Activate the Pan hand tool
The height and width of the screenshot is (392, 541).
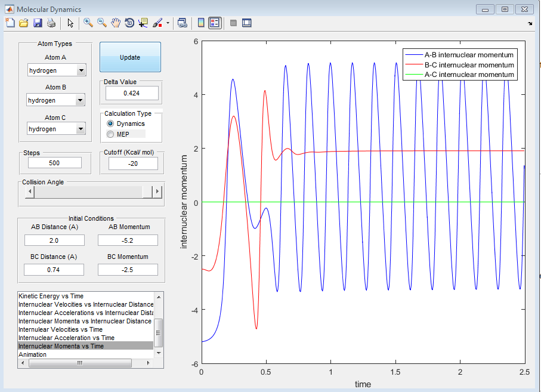pos(116,23)
